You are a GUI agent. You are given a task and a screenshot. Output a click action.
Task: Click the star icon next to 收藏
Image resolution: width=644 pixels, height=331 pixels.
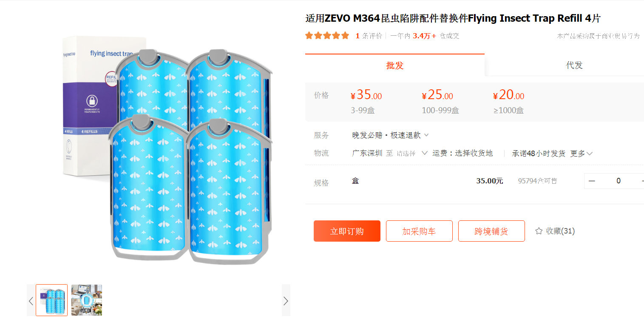pos(539,231)
